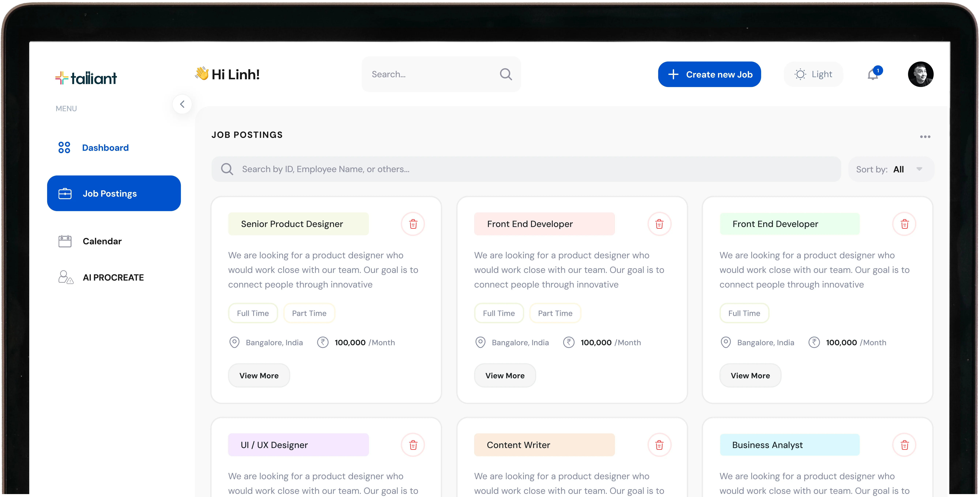Click the Calendar icon in the sidebar

click(x=65, y=241)
